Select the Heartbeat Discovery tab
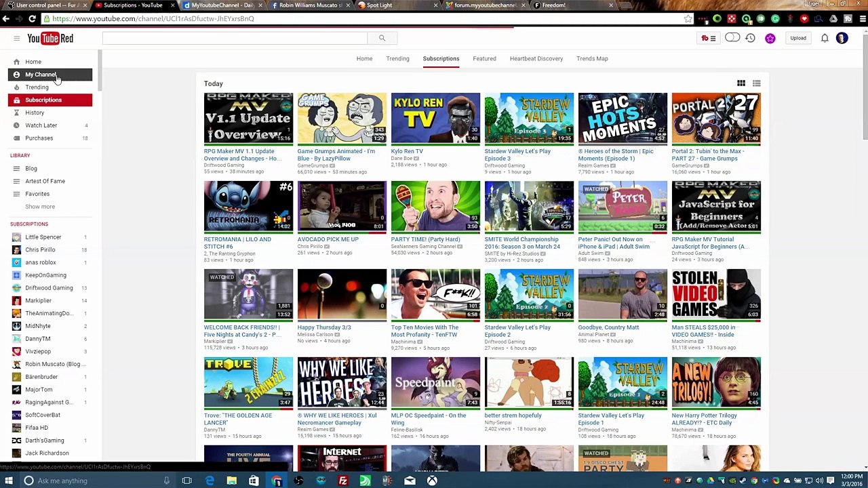Screen dimensions: 868x488 pyautogui.click(x=536, y=59)
